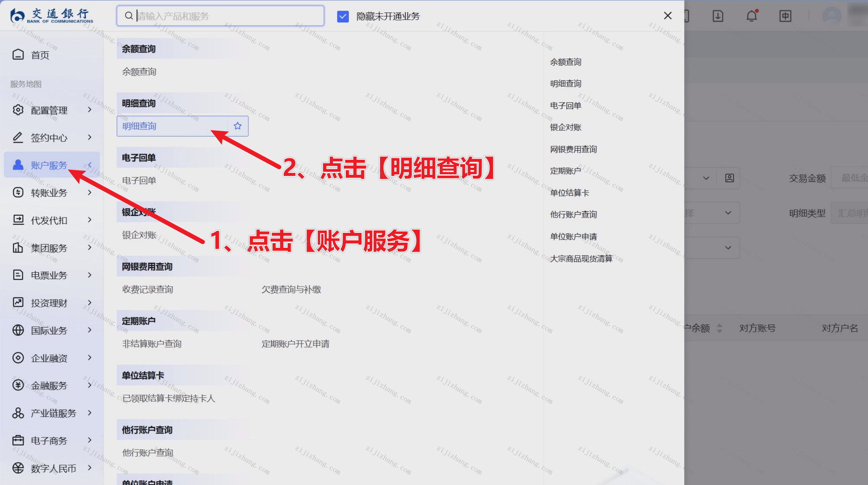Click the 首页 home icon in sidebar
Image resolution: width=868 pixels, height=485 pixels.
(x=18, y=55)
